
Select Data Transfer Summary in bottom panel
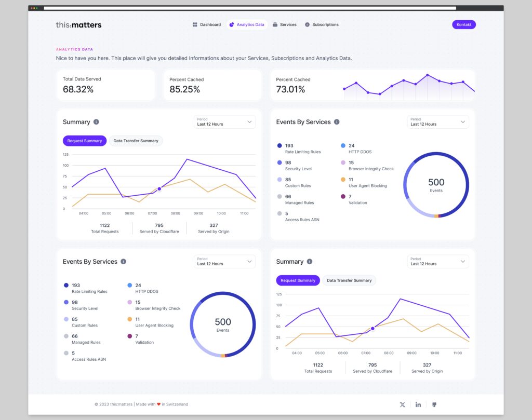click(x=349, y=280)
